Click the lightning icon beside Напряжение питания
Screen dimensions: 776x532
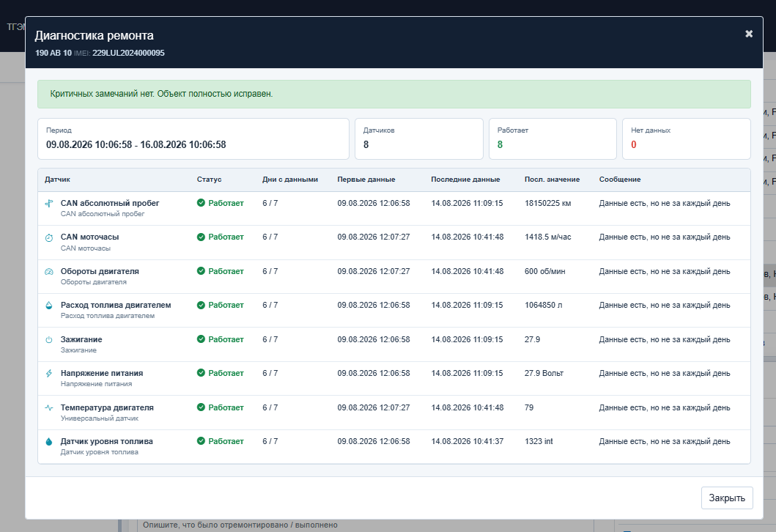[x=48, y=374]
